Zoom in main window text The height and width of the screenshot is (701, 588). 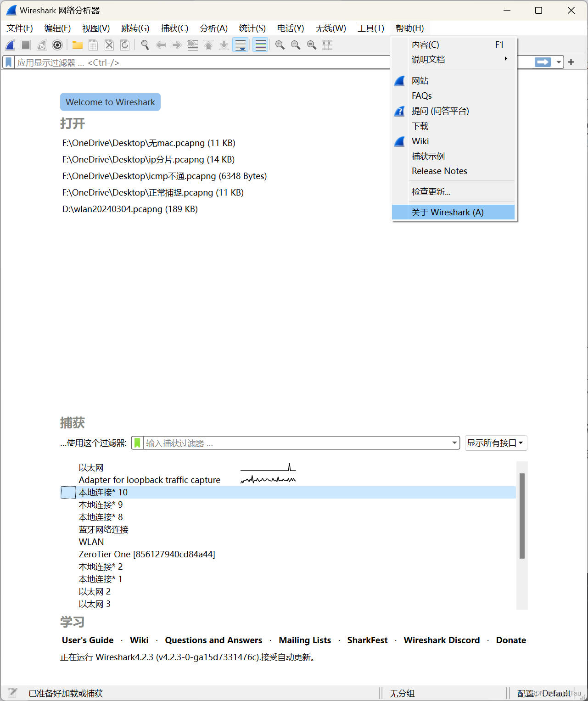pos(280,45)
